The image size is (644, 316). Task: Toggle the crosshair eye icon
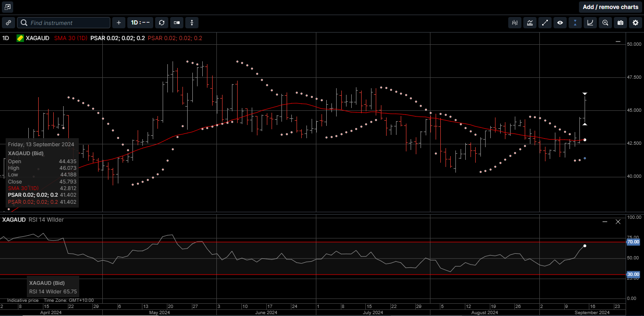(560, 23)
